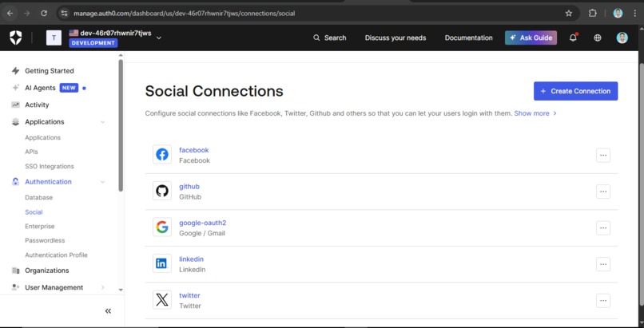Click the search magnifier icon
This screenshot has width=644, height=328.
(316, 38)
